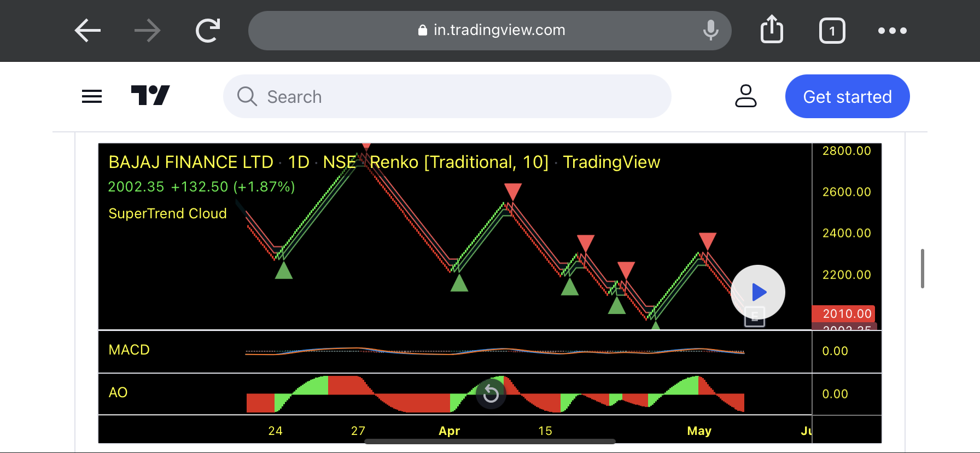Click the 2002.35 price change text
This screenshot has width=980, height=453.
201,187
